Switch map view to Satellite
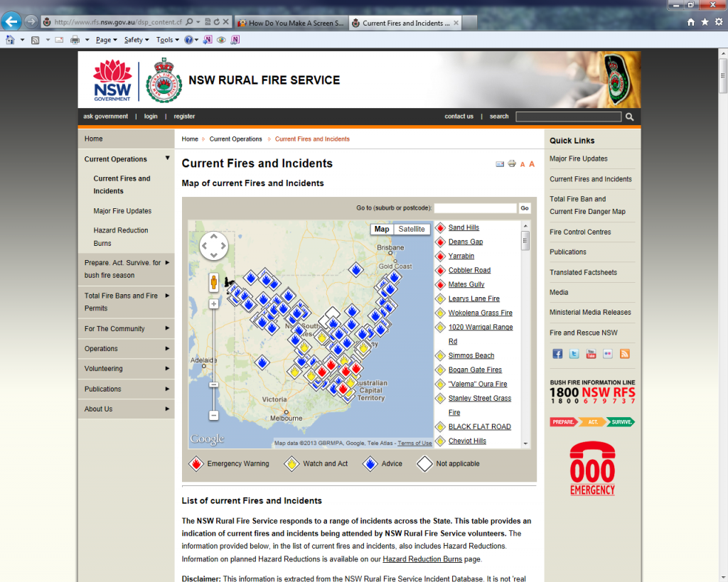 tap(412, 229)
